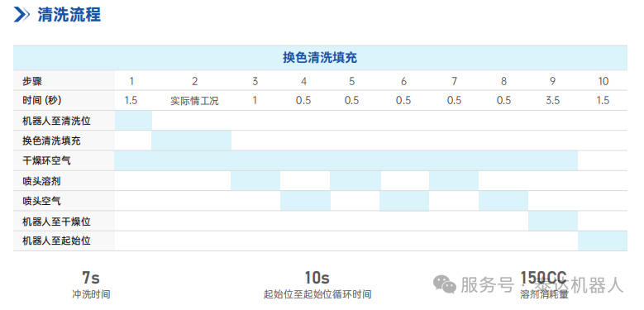Click step number 10 in the 步骤 row
This screenshot has width=644, height=310.
603,81
